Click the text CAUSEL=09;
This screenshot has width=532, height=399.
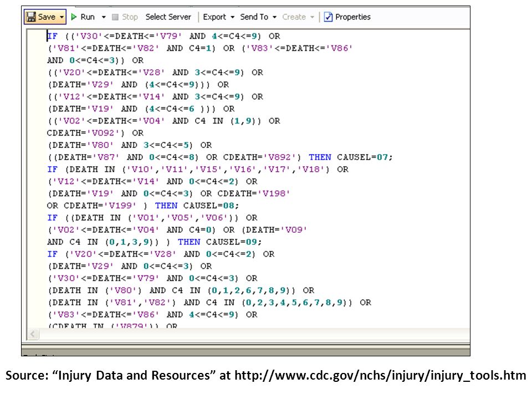[x=234, y=242]
